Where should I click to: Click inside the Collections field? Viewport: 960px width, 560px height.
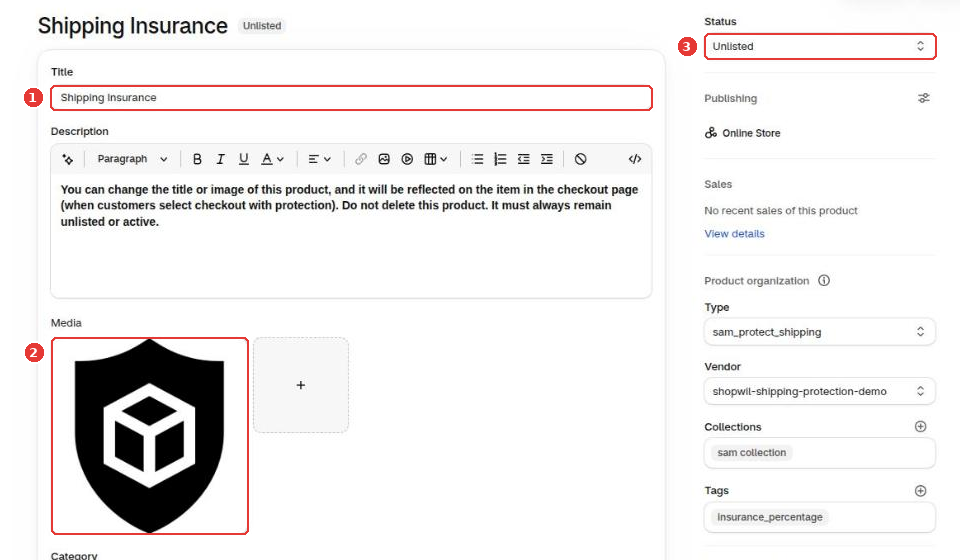(x=820, y=453)
